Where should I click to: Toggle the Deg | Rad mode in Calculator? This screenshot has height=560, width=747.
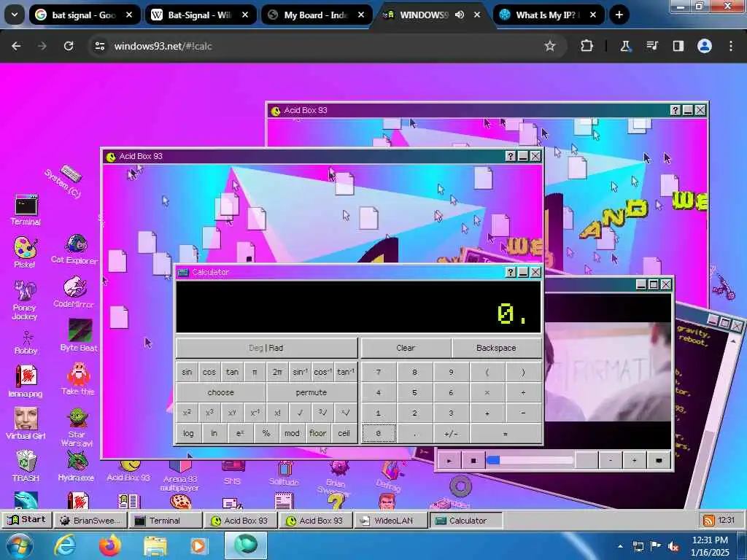[266, 348]
